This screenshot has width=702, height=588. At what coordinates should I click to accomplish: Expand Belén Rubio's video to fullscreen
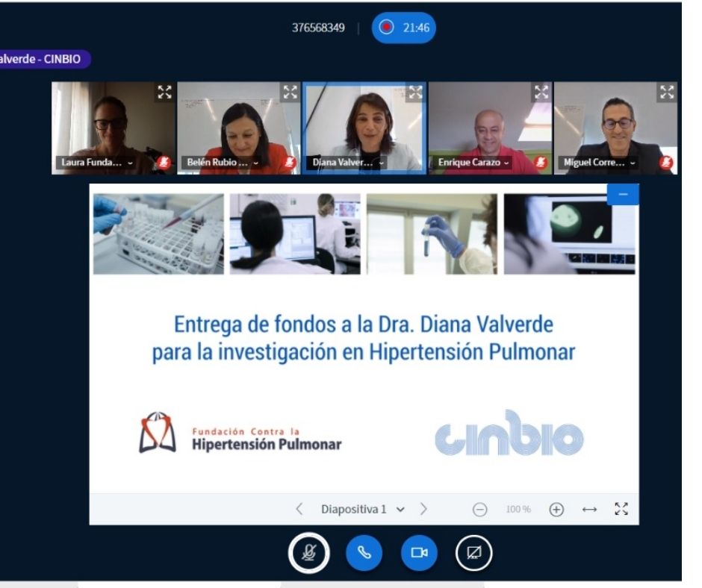point(290,93)
